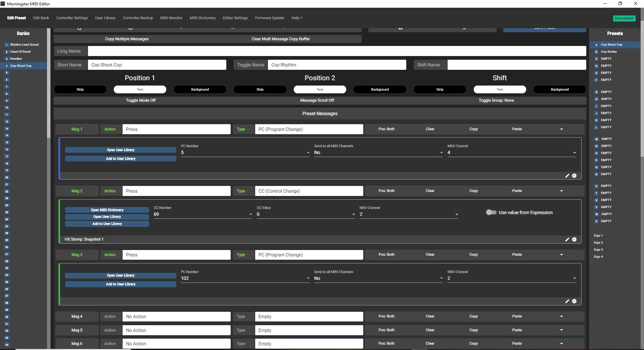Toggle Pos: Both for Msg 4
Viewport: 644px width, 350px height.
[x=386, y=316]
